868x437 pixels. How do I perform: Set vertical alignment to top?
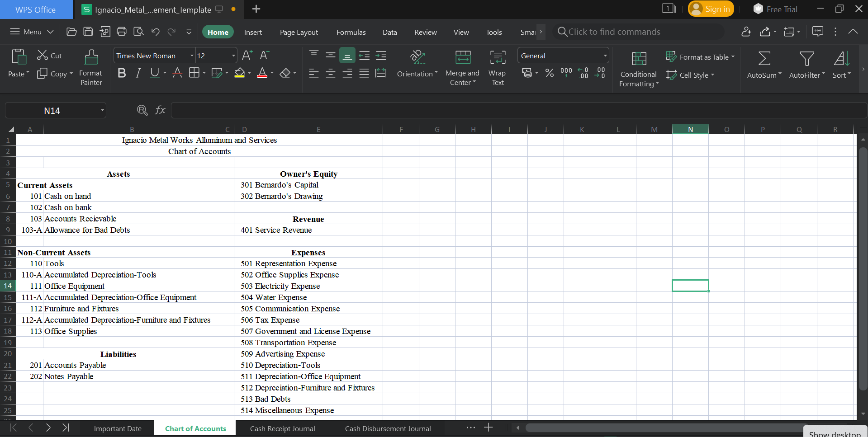pyautogui.click(x=314, y=56)
